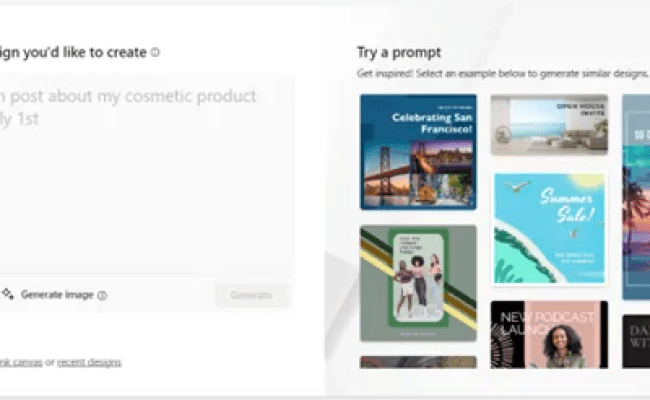Click the Golden Gate bridge photo
This screenshot has width=650, height=400.
[387, 176]
